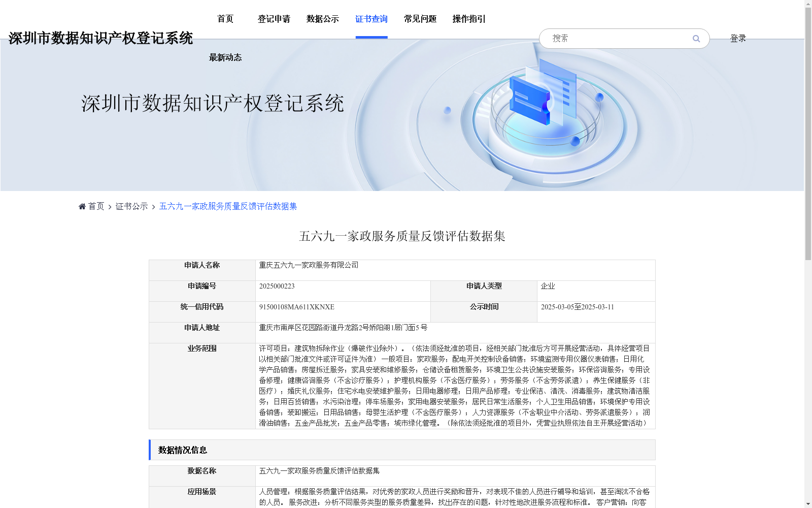Screen dimensions: 812x508
Task: Click the 统一信用代码 label cell
Action: pyautogui.click(x=202, y=312)
